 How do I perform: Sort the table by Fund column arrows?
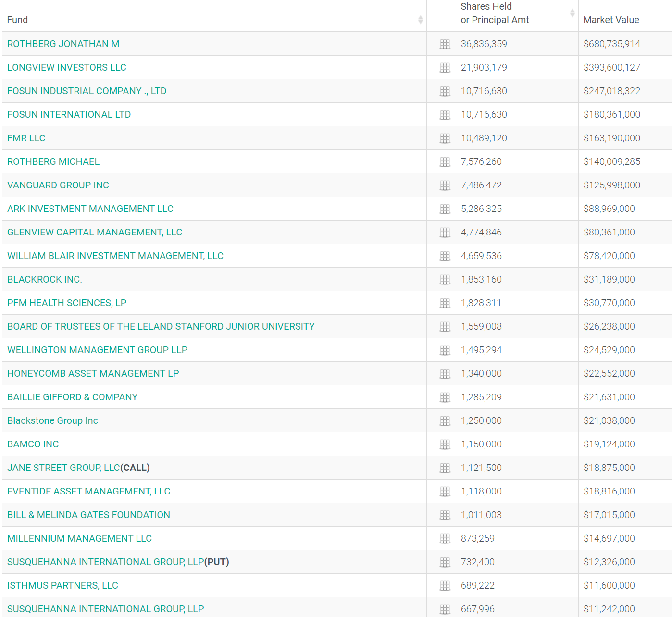point(420,20)
